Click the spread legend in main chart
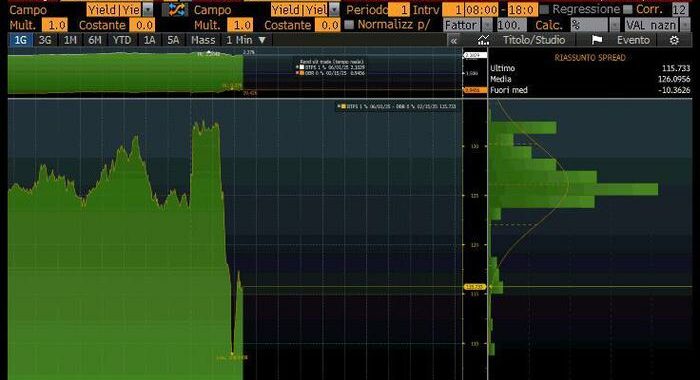700x380 pixels. [x=397, y=107]
